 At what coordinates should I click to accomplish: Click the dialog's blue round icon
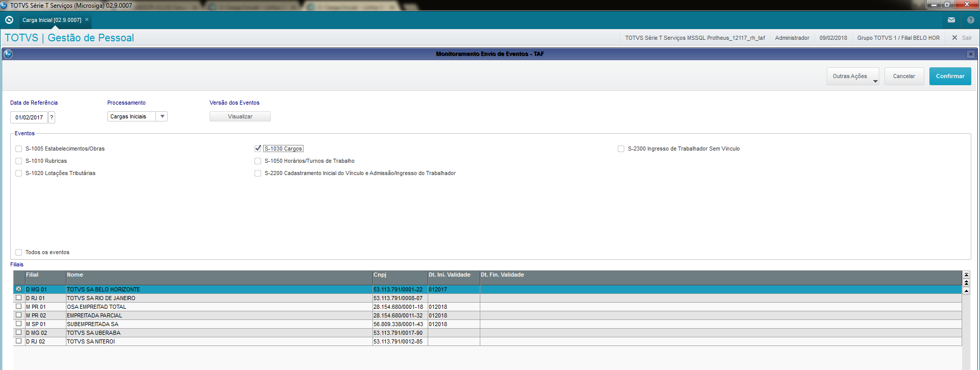click(8, 54)
